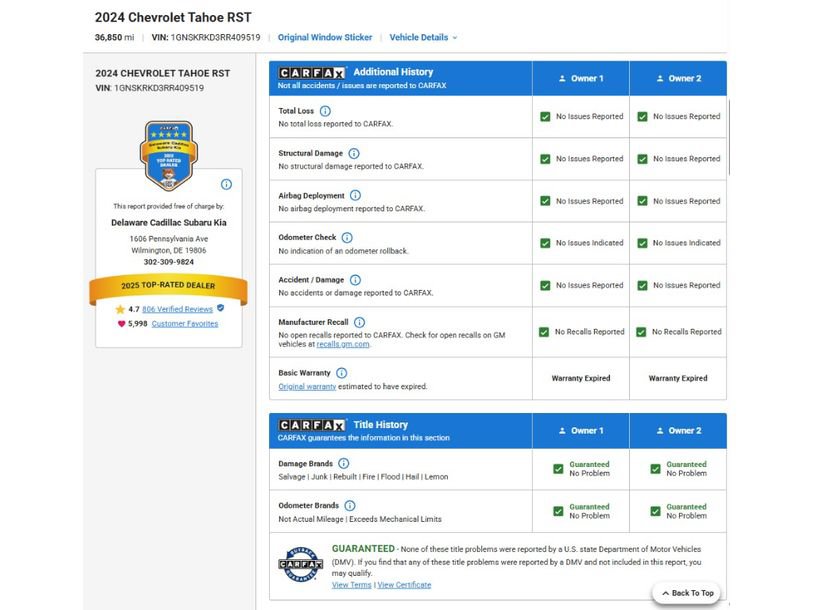
Task: Click the dealer phone number 302-309-9824
Action: [x=169, y=262]
